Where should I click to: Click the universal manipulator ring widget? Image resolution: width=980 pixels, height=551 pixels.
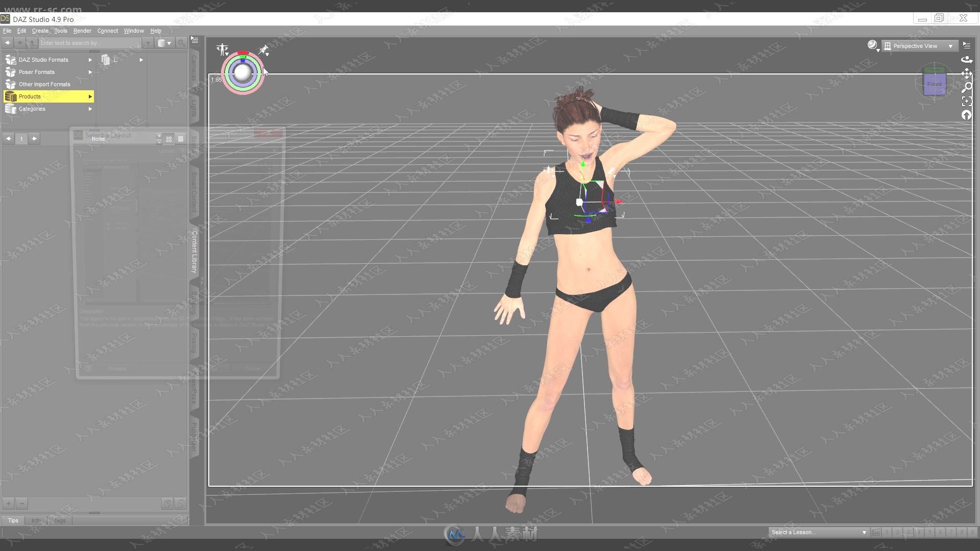pos(242,72)
